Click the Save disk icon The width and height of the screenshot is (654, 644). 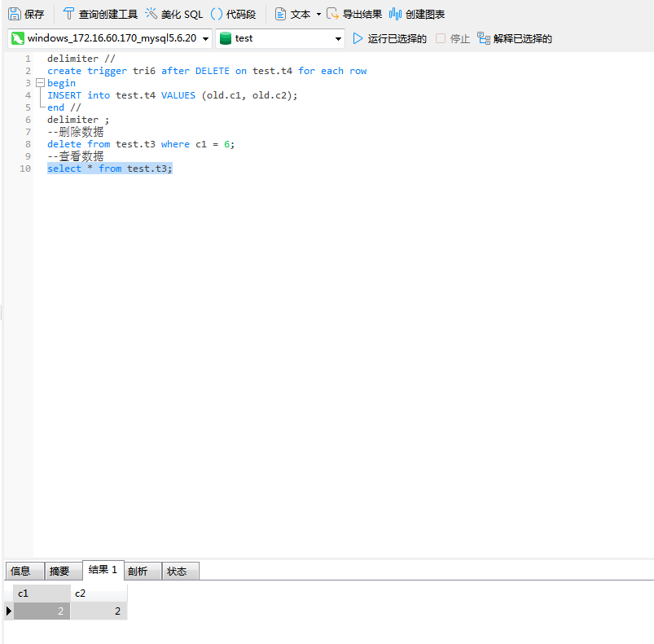[x=14, y=14]
